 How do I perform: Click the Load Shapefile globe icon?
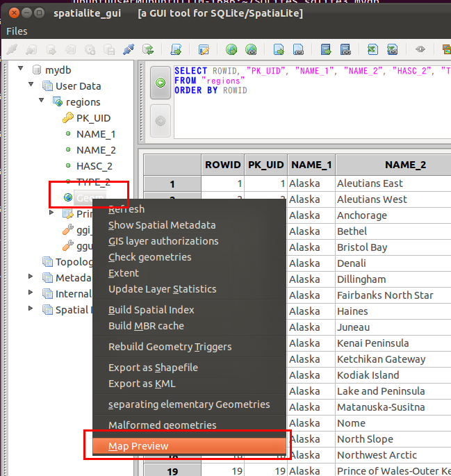[x=231, y=49]
